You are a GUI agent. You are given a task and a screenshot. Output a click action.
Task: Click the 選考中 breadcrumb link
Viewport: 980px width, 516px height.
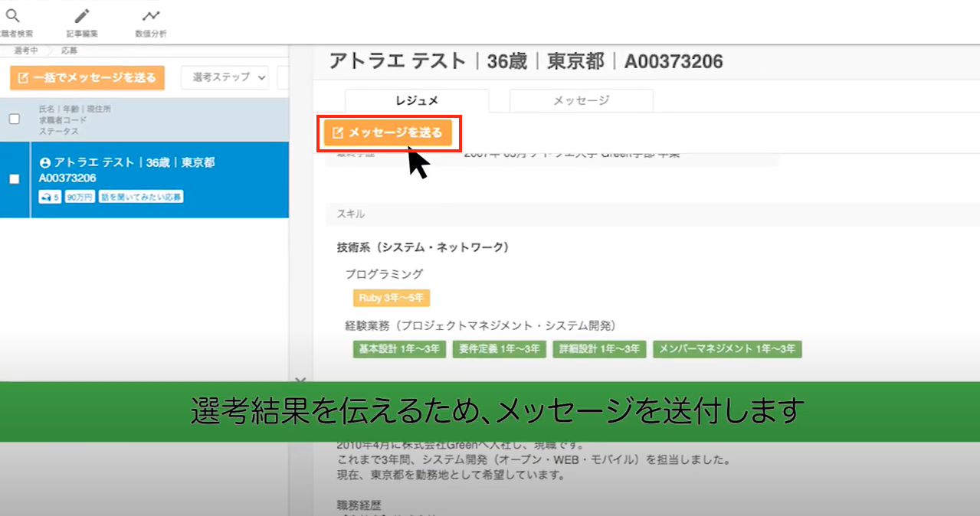pos(25,51)
